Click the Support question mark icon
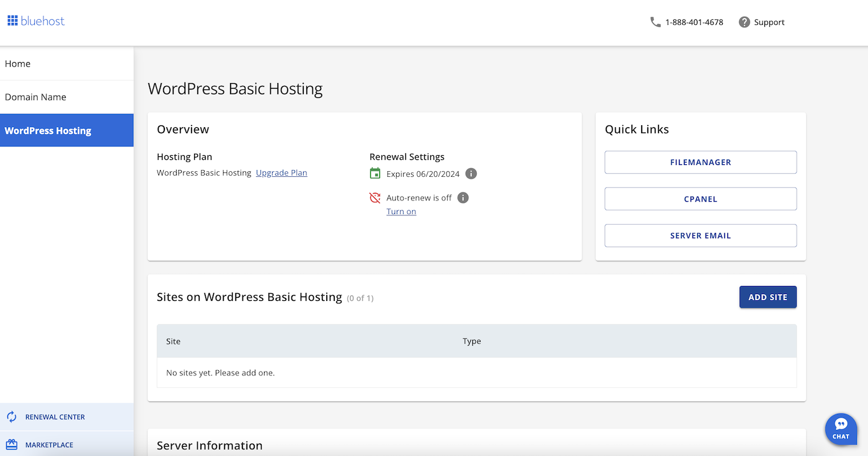The image size is (868, 456). (745, 22)
